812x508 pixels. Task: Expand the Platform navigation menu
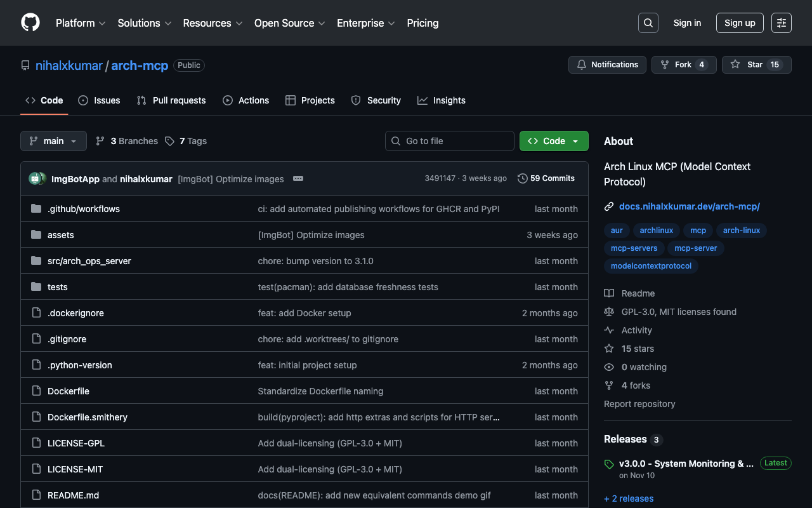pyautogui.click(x=81, y=23)
